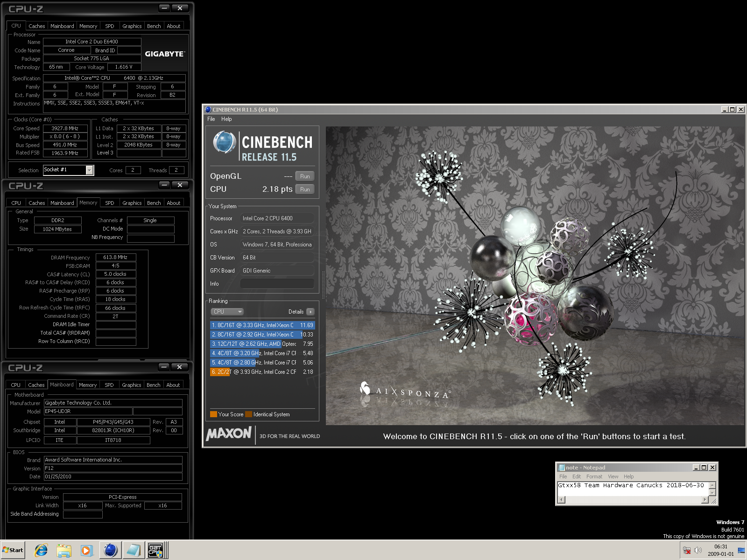This screenshot has height=560, width=747.
Task: Select ranking row 4 Core i7 5.48
Action: [262, 353]
